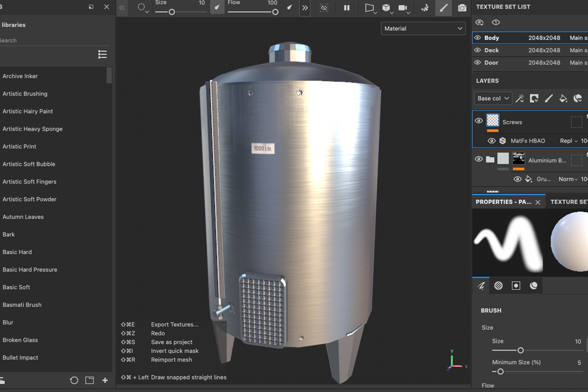Screen dimensions: 588x392
Task: Open the alpha checkerboard properties tab
Action: point(498,286)
